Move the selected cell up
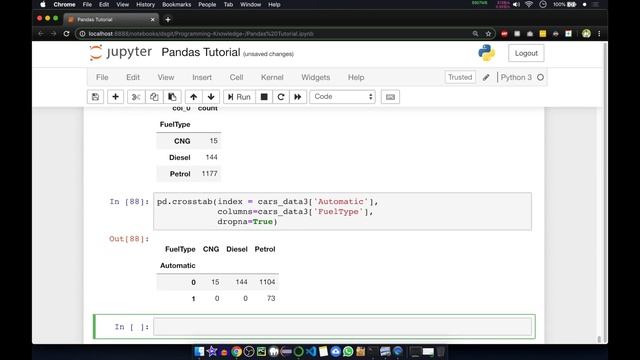Viewport: 640px width, 360px height. point(193,97)
